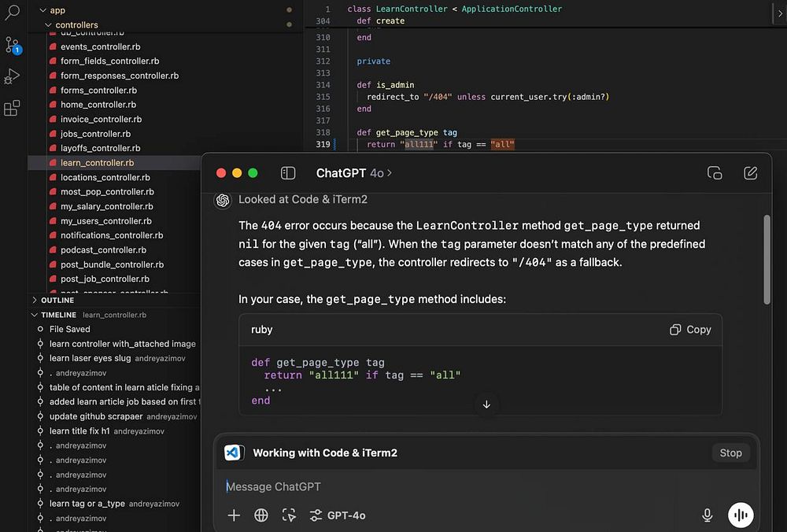Open post_job_controller.rb
Viewport: 787px width, 532px height.
click(x=105, y=279)
